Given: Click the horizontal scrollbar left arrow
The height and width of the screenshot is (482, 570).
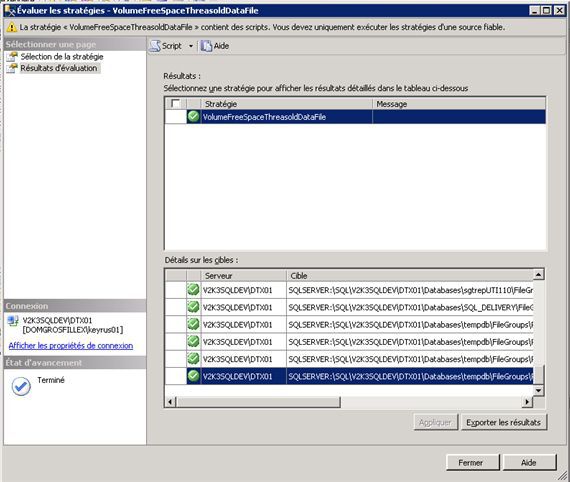Looking at the screenshot, I should point(170,402).
